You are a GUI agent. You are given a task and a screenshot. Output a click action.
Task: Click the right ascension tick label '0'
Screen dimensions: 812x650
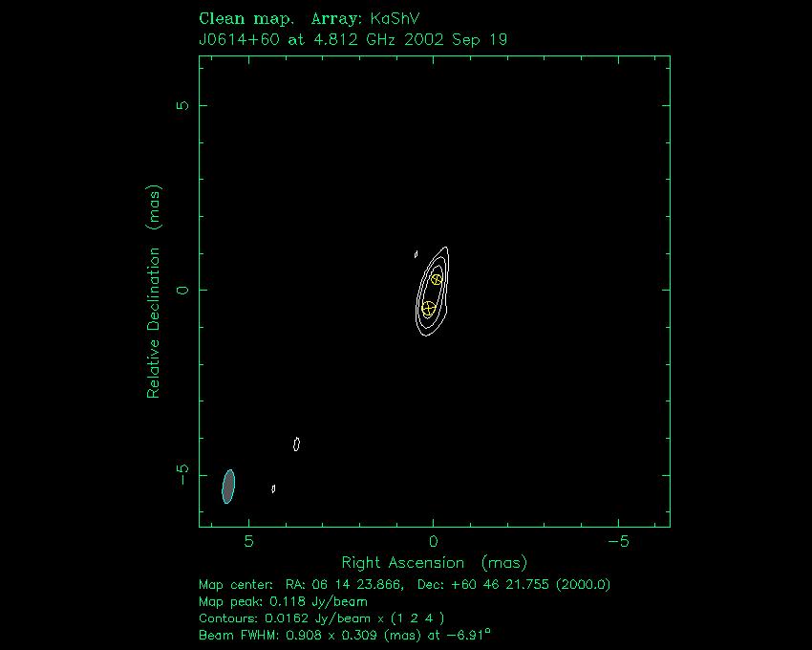click(434, 542)
